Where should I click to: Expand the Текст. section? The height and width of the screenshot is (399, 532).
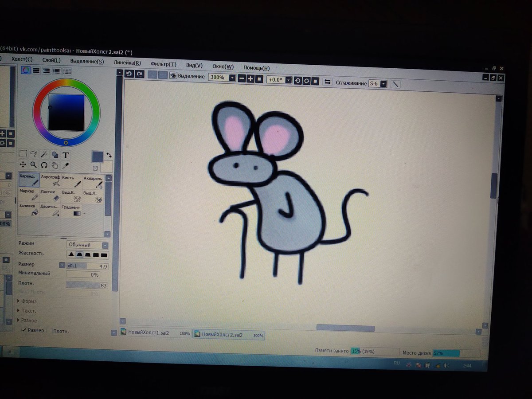[27, 311]
